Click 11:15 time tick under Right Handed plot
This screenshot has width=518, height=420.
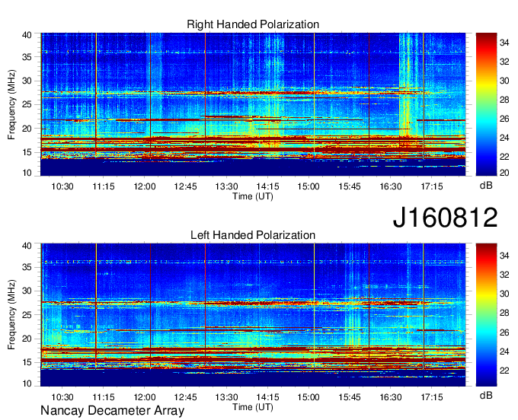coord(104,186)
